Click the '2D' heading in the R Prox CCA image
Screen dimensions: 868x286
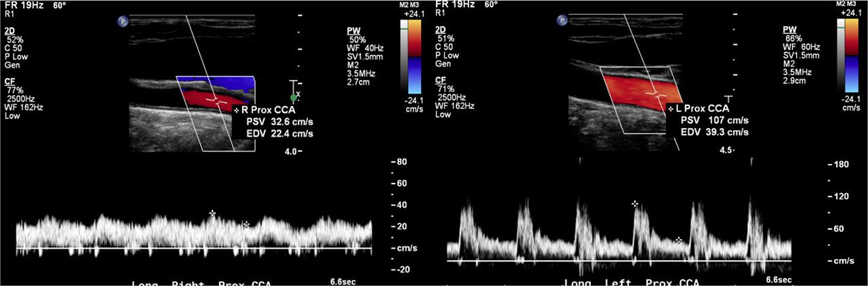(9, 30)
